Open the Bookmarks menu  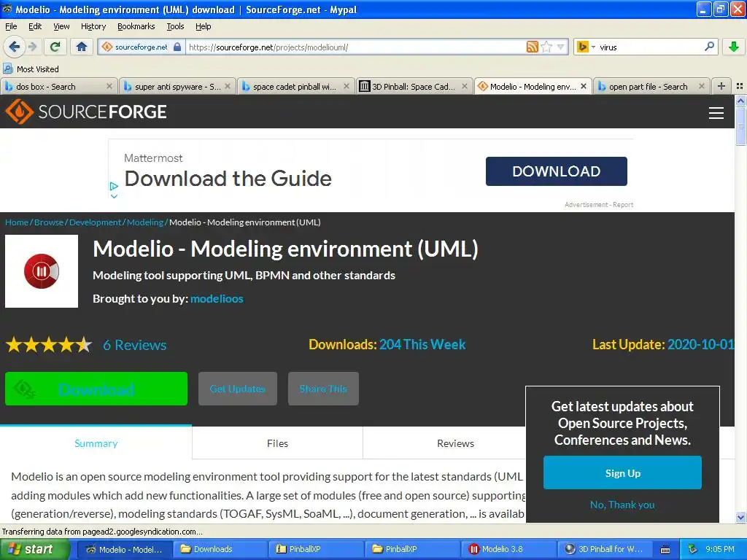click(x=136, y=26)
